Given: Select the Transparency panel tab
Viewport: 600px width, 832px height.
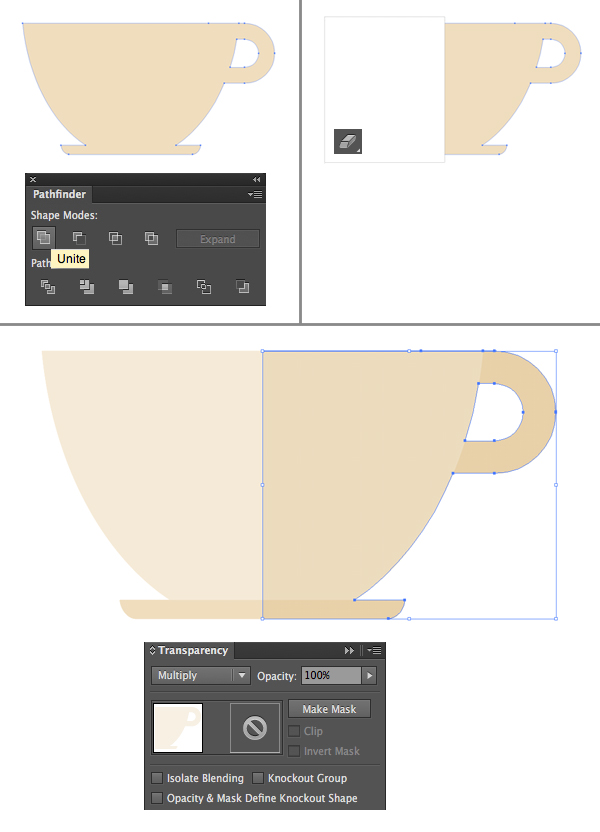Looking at the screenshot, I should [190, 651].
